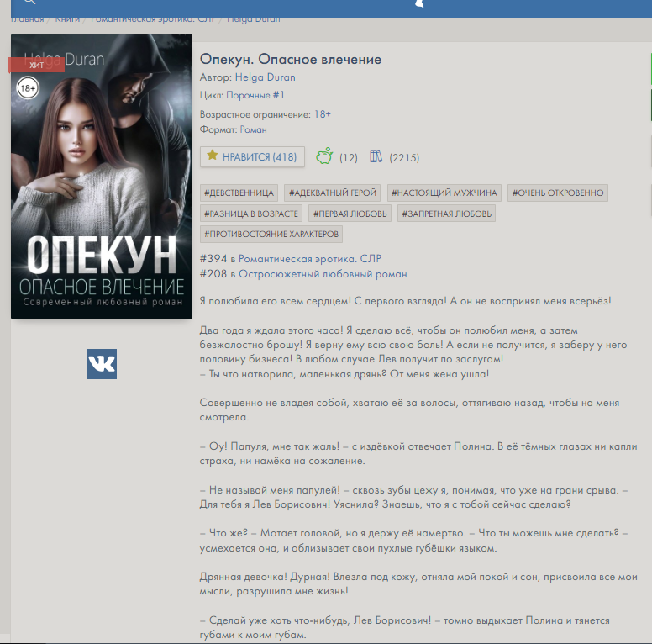Click the search magnifier icon in header
The height and width of the screenshot is (644, 652).
coord(29,2)
